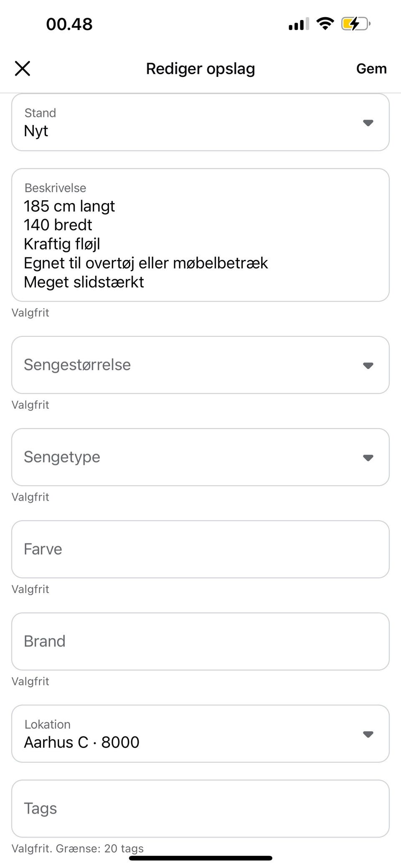Add tags in the Tags field
Viewport: 401px width, 868px height.
pyautogui.click(x=200, y=809)
